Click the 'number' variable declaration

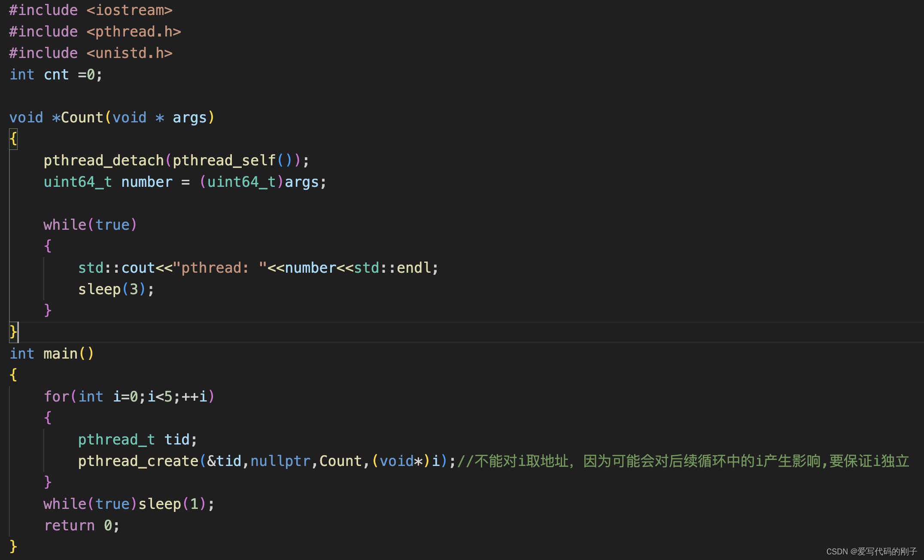tap(147, 182)
